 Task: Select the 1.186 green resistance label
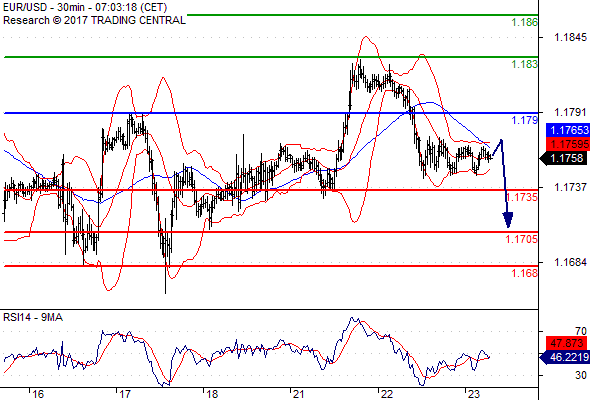pyautogui.click(x=525, y=22)
